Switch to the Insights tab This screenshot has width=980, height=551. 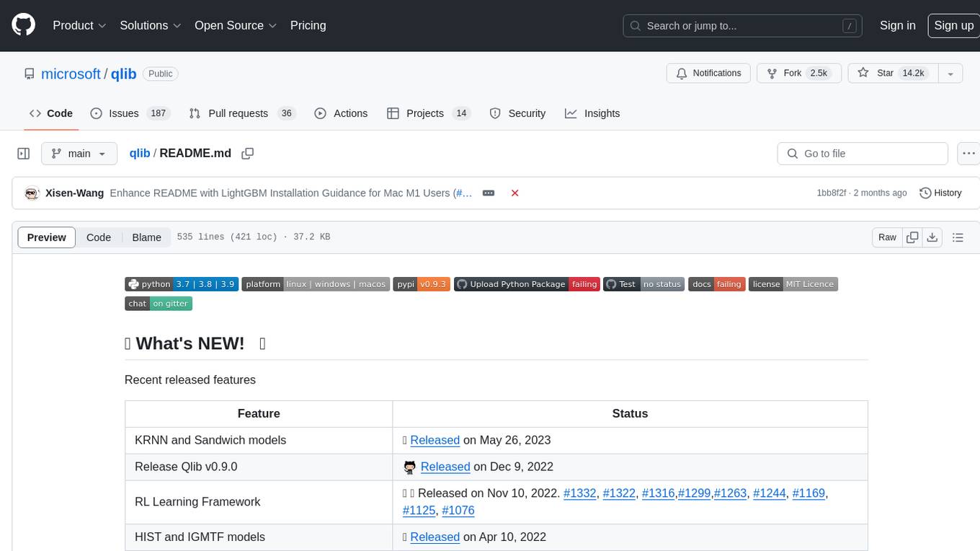[x=592, y=113]
